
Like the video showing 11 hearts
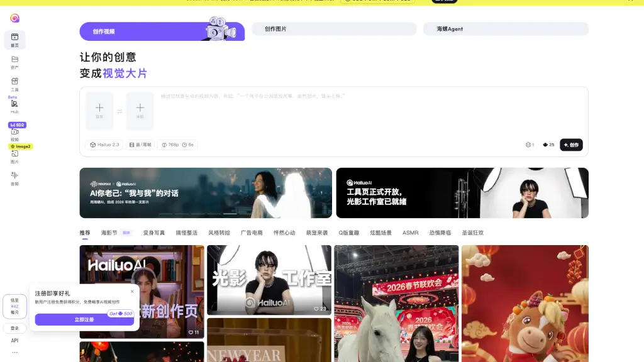[191, 332]
